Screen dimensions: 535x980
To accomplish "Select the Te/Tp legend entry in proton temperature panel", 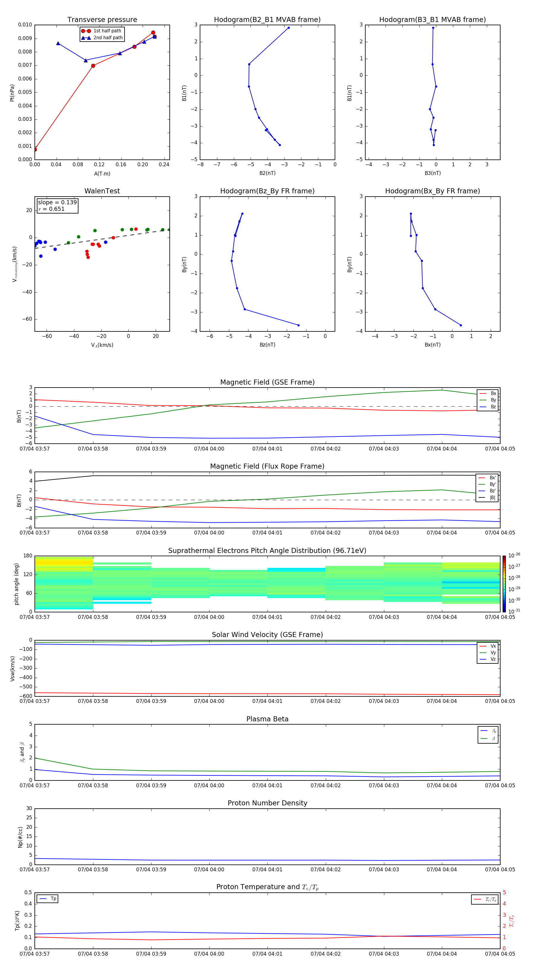I will click(485, 899).
